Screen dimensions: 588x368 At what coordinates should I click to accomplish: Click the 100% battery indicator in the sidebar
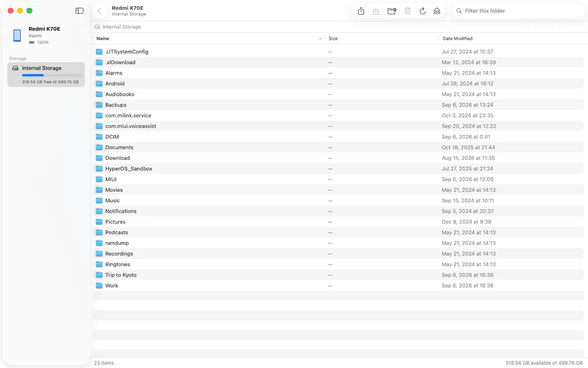[39, 42]
